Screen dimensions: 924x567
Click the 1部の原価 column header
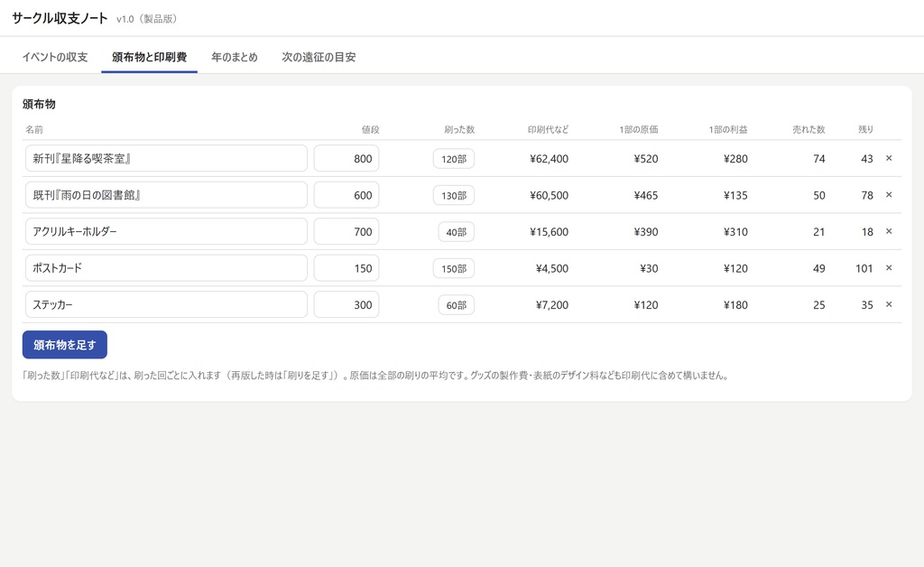pos(639,130)
